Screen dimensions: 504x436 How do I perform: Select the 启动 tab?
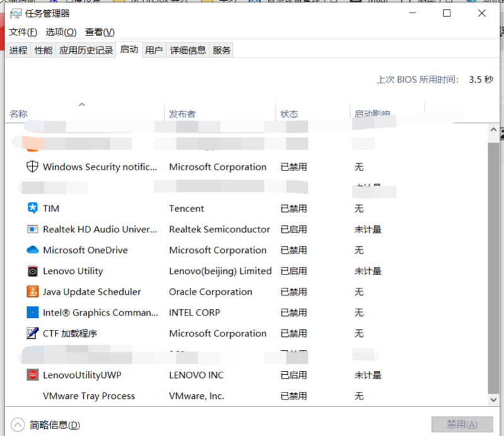[x=129, y=49]
